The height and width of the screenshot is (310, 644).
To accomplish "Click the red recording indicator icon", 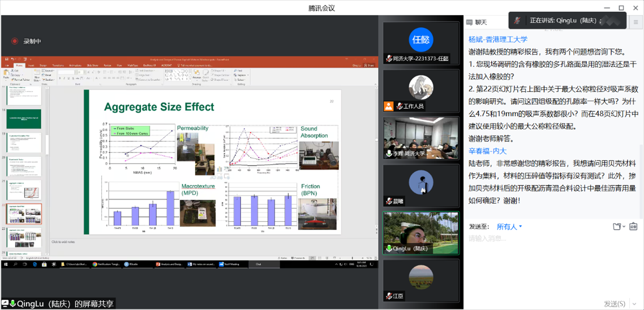I will pos(15,41).
